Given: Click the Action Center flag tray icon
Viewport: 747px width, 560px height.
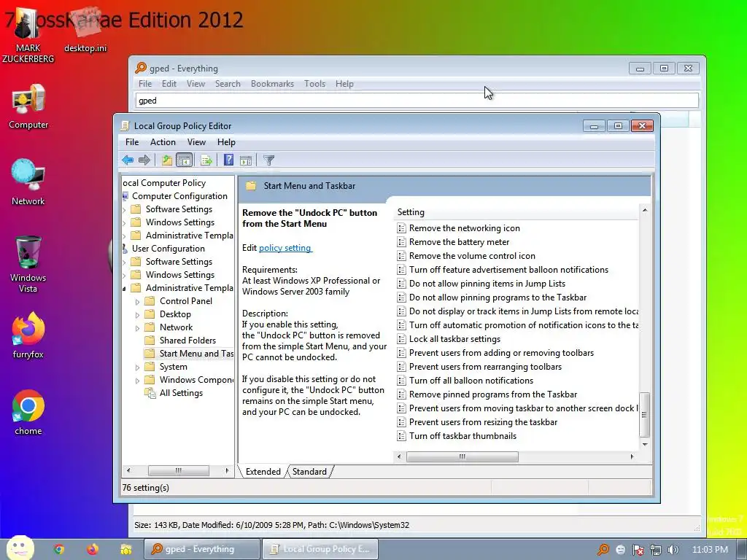Looking at the screenshot, I should pyautogui.click(x=638, y=550).
